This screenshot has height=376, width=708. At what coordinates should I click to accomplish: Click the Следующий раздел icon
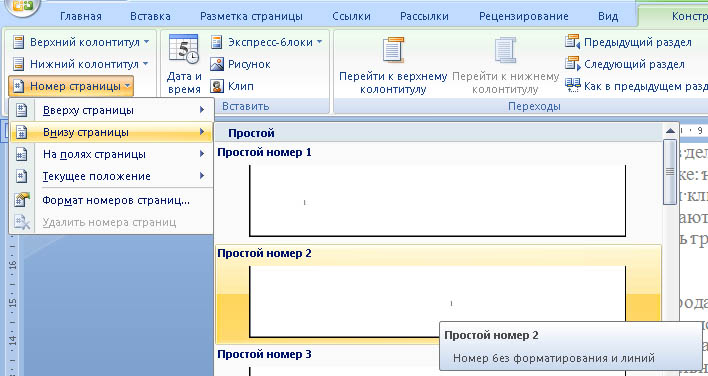pos(572,64)
